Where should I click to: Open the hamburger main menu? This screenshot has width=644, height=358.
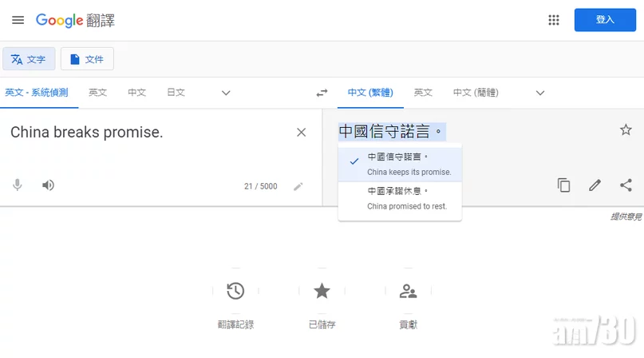(18, 20)
